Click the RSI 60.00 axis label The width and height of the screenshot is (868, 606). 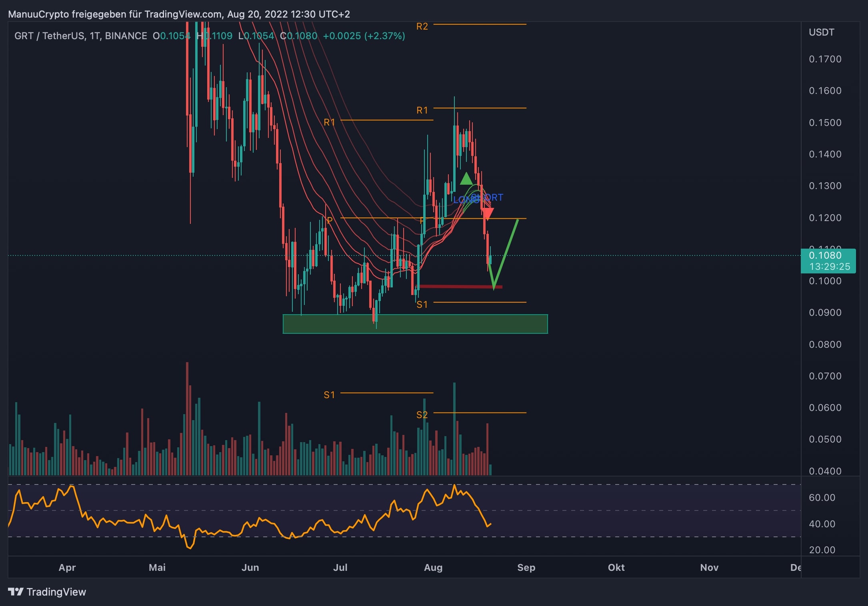[822, 498]
